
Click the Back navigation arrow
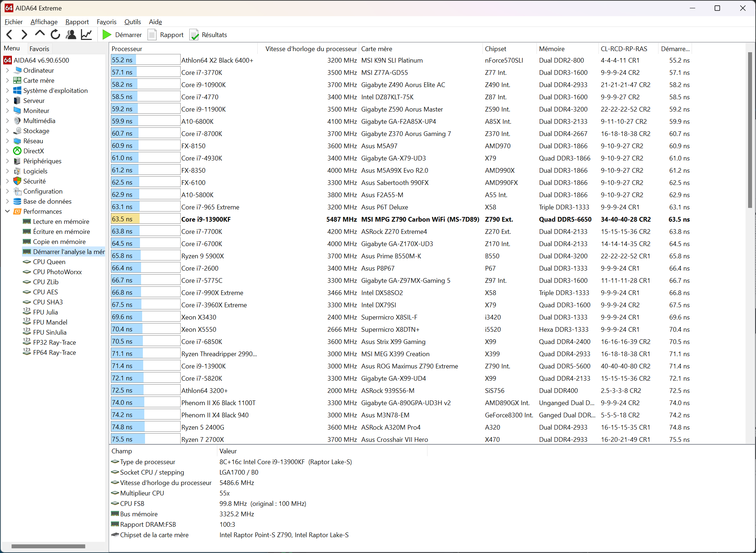pyautogui.click(x=10, y=35)
